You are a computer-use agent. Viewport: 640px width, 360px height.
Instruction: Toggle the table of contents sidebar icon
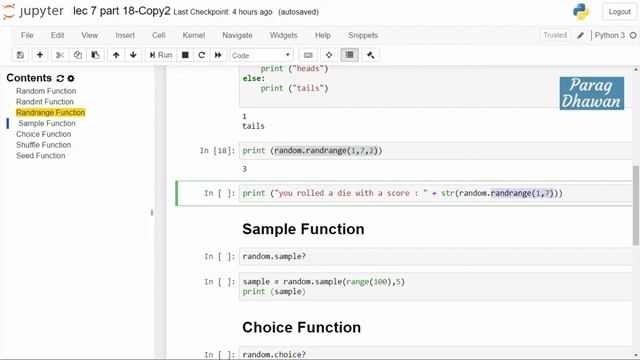tap(349, 55)
